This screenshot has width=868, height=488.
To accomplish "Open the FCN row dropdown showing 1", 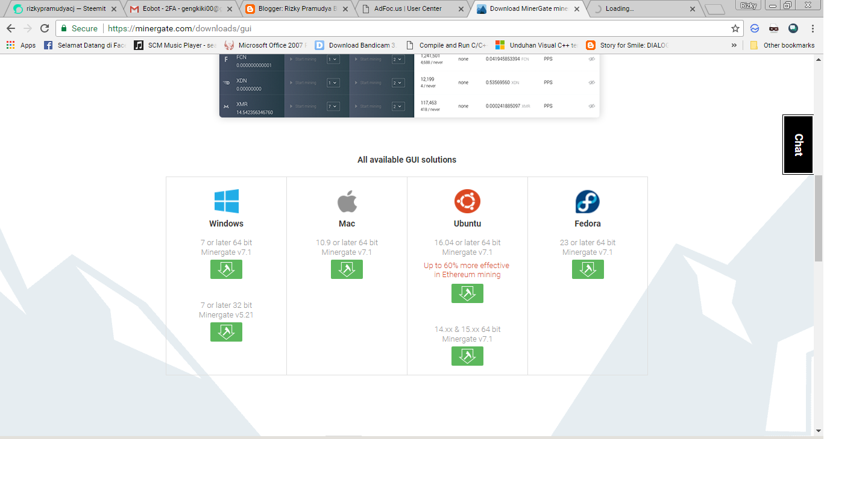I will (333, 59).
